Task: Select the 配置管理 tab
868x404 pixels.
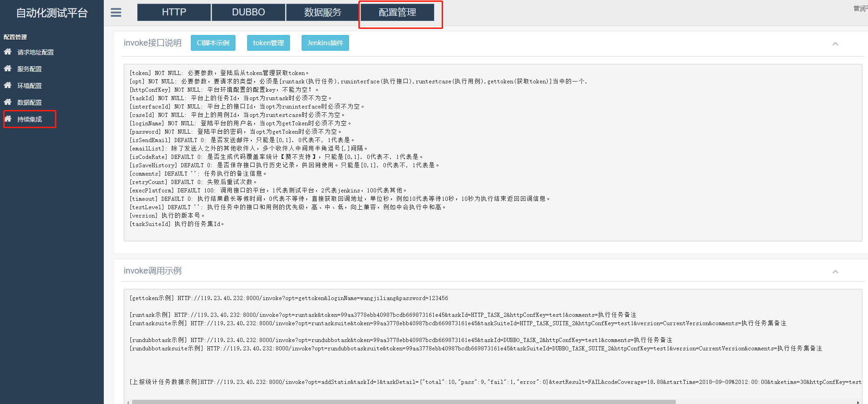Action: [x=397, y=12]
